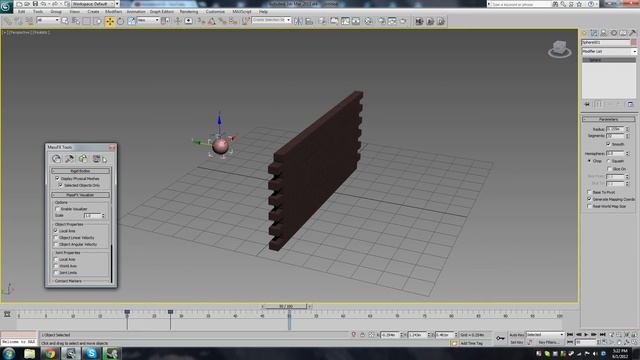Select the Squash radio button

click(x=609, y=161)
